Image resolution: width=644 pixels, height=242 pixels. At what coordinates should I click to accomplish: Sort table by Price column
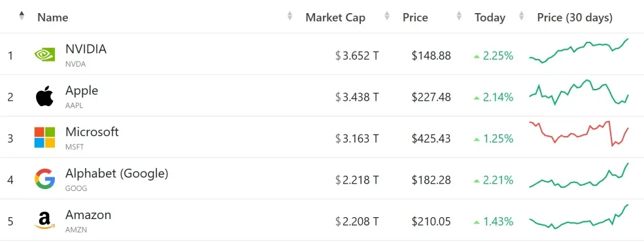(x=415, y=18)
